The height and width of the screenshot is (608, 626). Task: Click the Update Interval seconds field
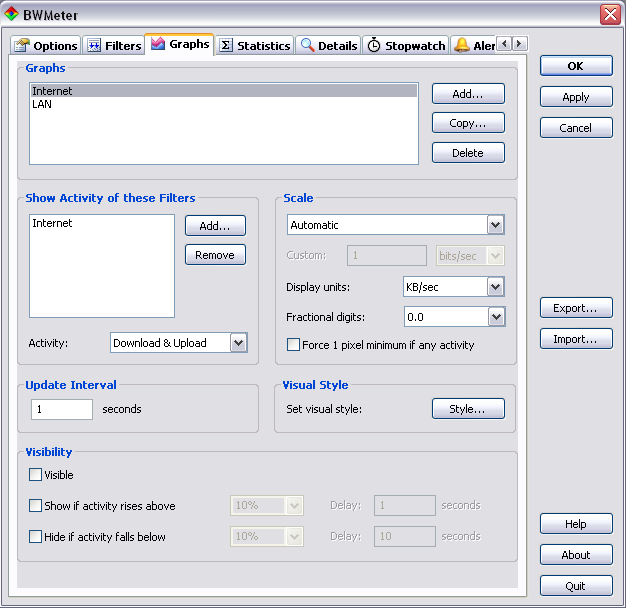(x=62, y=409)
